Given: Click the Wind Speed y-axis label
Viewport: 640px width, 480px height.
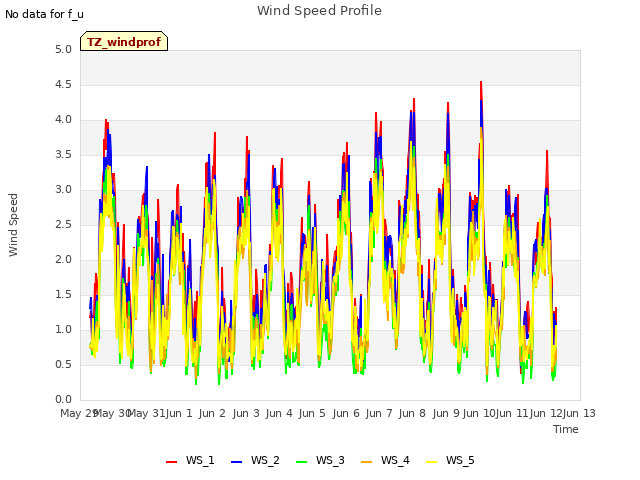Looking at the screenshot, I should tap(13, 225).
